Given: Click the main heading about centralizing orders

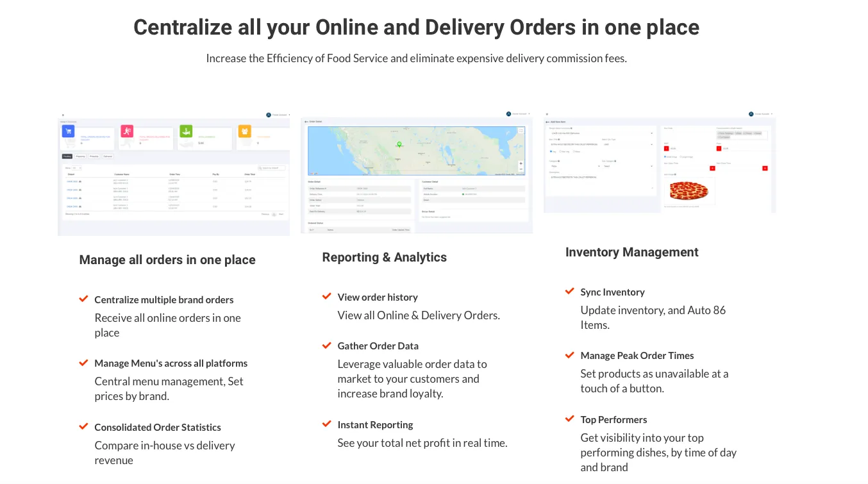Looking at the screenshot, I should click(x=417, y=28).
